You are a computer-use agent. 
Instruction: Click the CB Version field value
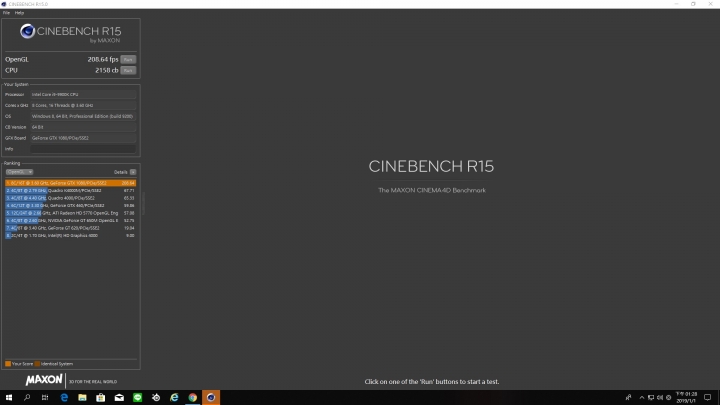point(83,127)
